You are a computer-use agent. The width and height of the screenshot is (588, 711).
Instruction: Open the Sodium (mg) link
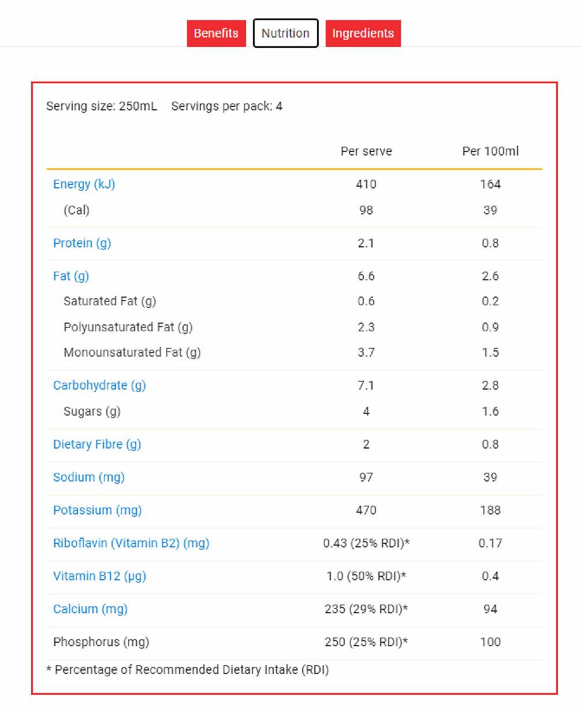coord(89,477)
